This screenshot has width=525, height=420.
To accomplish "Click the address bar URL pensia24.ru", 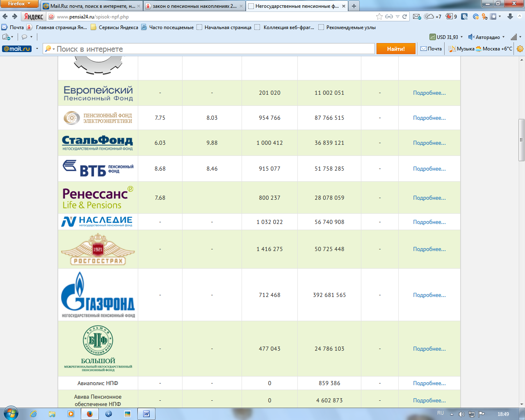I will 93,17.
